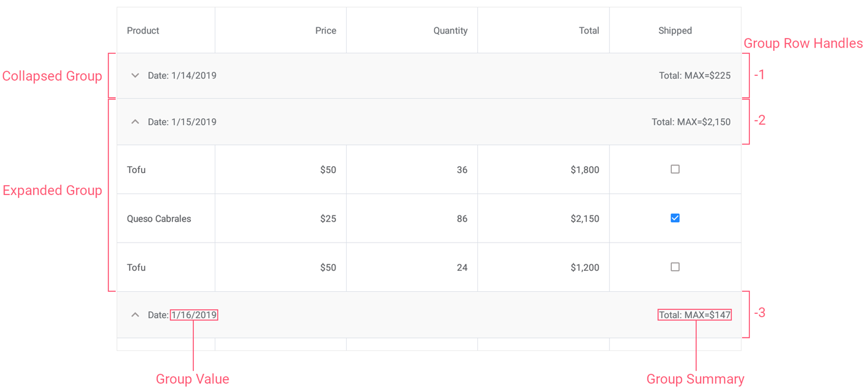868x389 pixels.
Task: Uncheck Shipped box for Queso Cabrales row
Action: pyautogui.click(x=675, y=218)
